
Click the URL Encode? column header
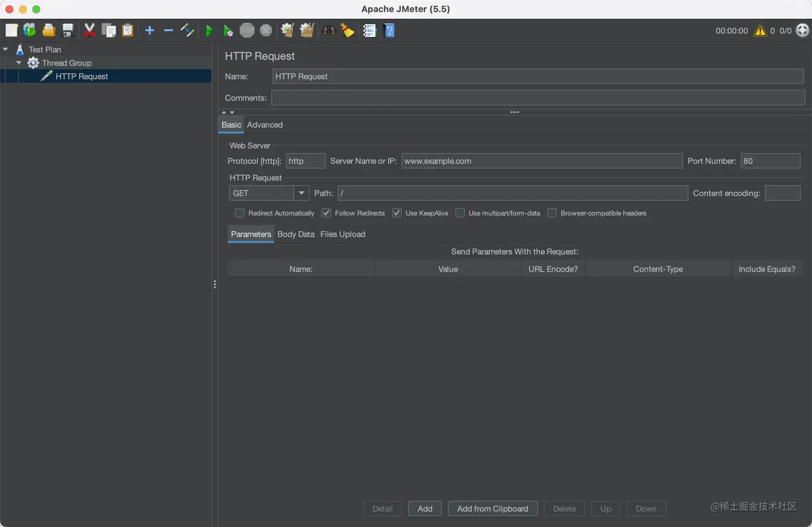[553, 269]
